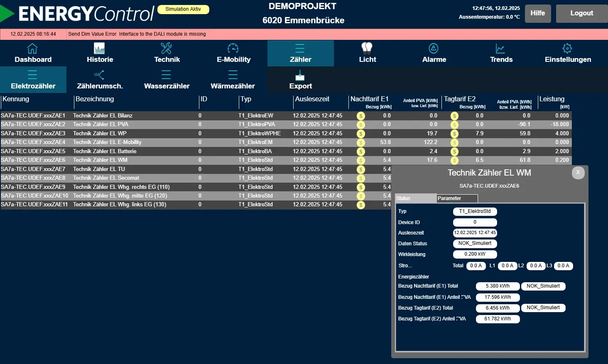This screenshot has width=608, height=364.
Task: Click Tagtarif status icon for ZAE5 row
Action: click(x=454, y=152)
